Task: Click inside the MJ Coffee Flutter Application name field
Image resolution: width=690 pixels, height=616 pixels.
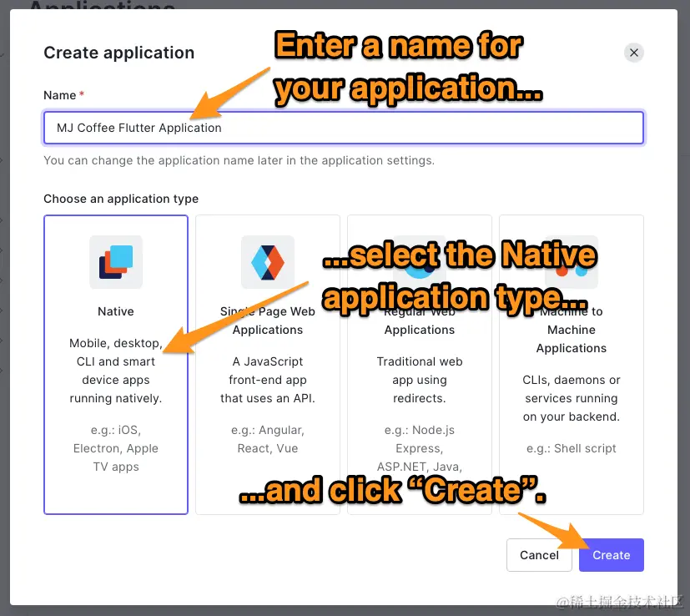Action: point(344,128)
